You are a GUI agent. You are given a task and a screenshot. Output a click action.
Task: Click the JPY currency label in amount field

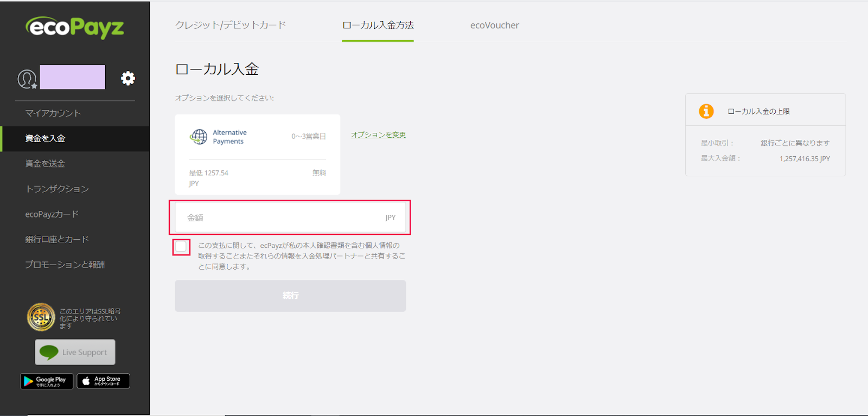tap(391, 217)
